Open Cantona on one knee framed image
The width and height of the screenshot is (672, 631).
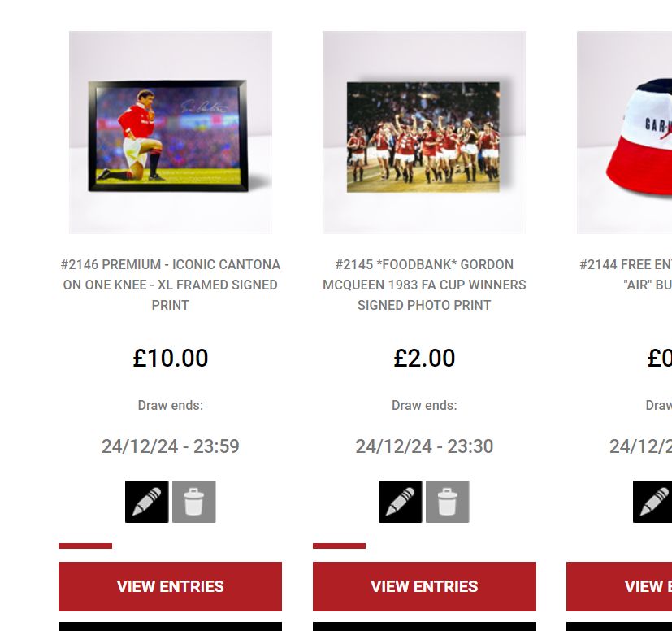171,132
